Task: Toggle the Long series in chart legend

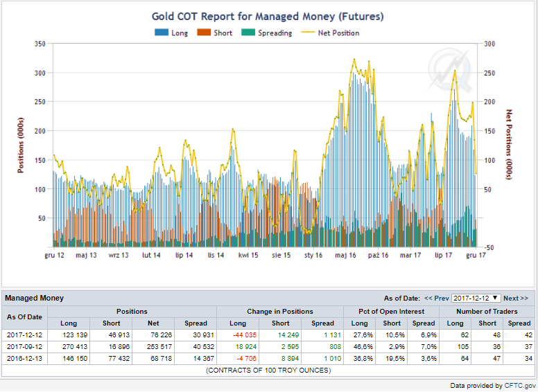Action: tap(171, 33)
